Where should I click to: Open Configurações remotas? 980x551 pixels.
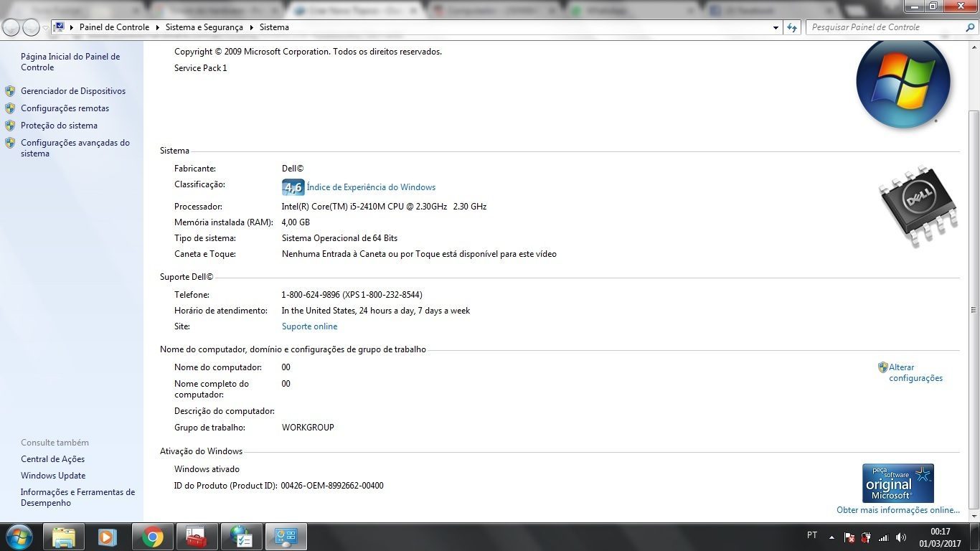click(x=65, y=108)
